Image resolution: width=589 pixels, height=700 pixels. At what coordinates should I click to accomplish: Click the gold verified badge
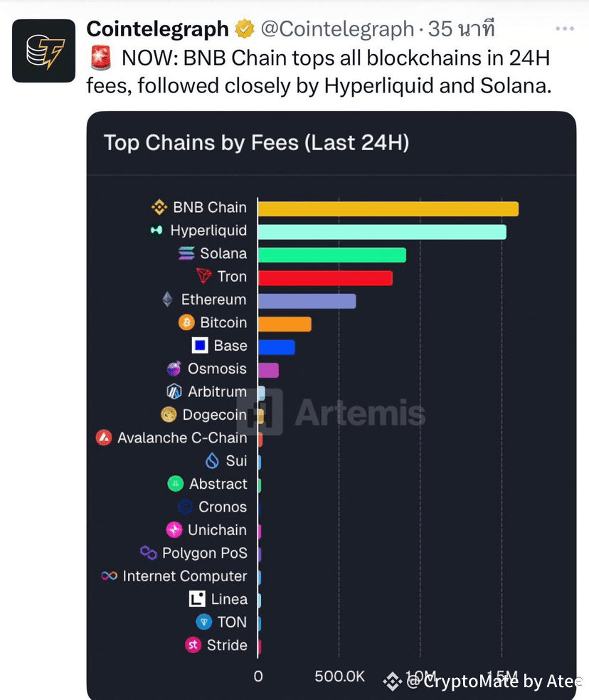(x=245, y=29)
